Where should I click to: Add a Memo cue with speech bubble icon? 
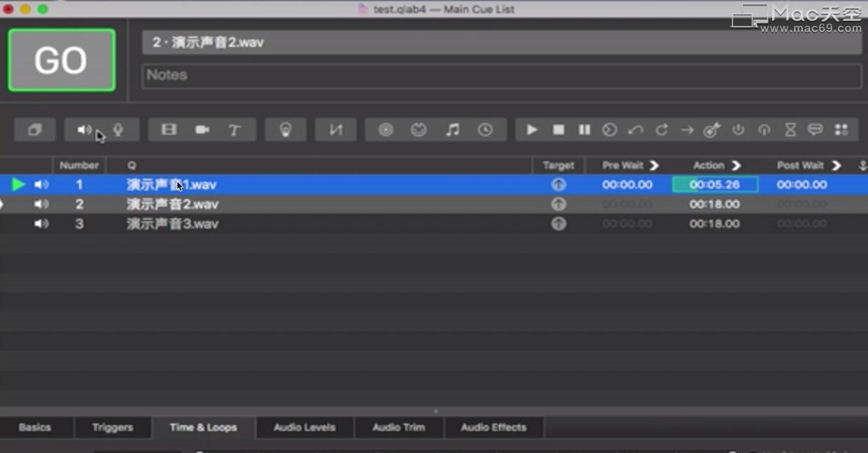[x=815, y=130]
